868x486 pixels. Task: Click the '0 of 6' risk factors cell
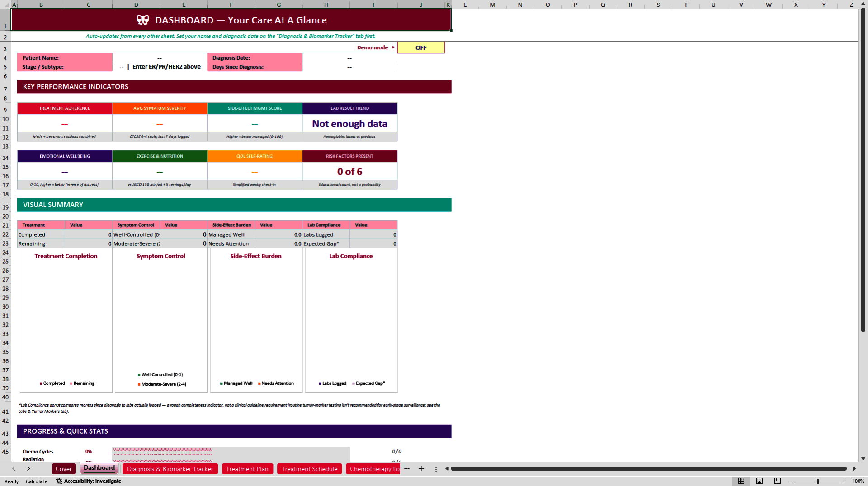click(x=349, y=172)
